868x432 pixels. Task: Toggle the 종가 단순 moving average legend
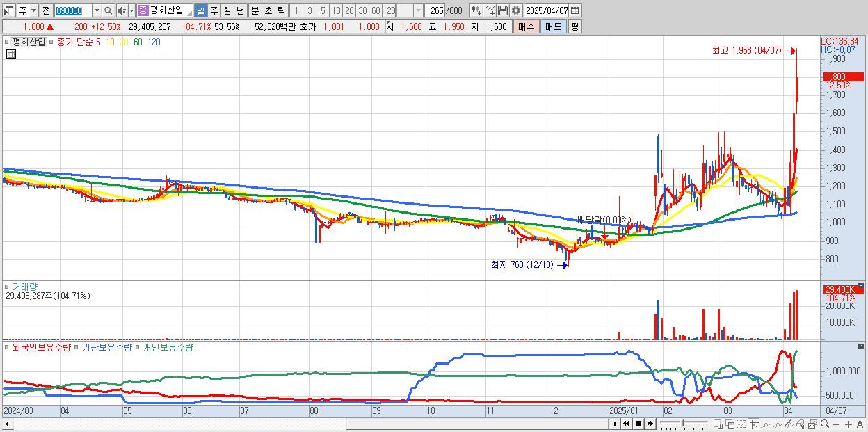click(51, 42)
